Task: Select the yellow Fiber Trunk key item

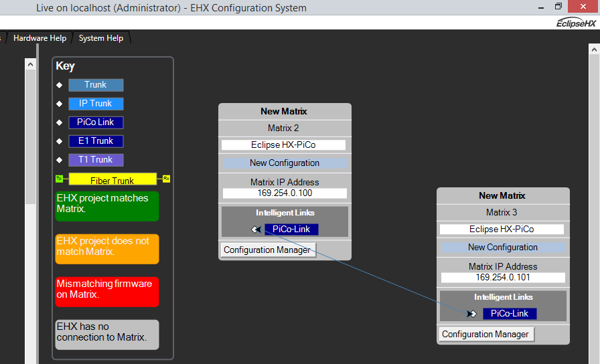Action: click(x=112, y=180)
